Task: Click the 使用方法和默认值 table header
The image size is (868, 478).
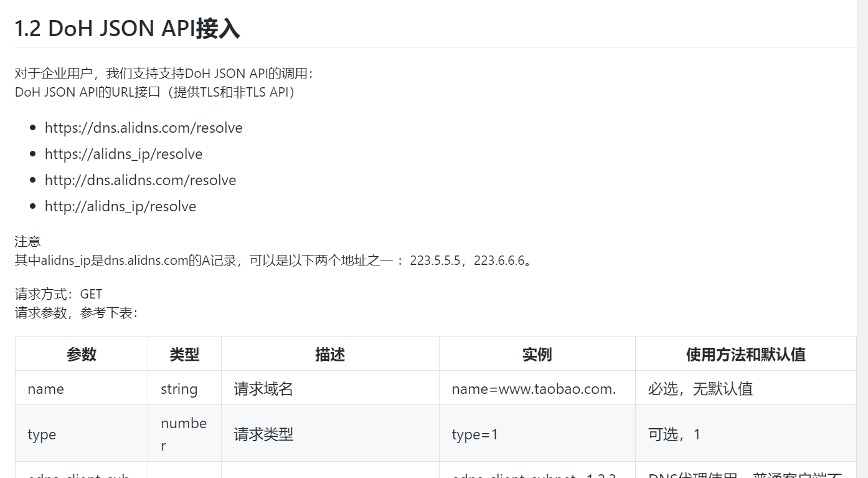Action: (x=745, y=354)
